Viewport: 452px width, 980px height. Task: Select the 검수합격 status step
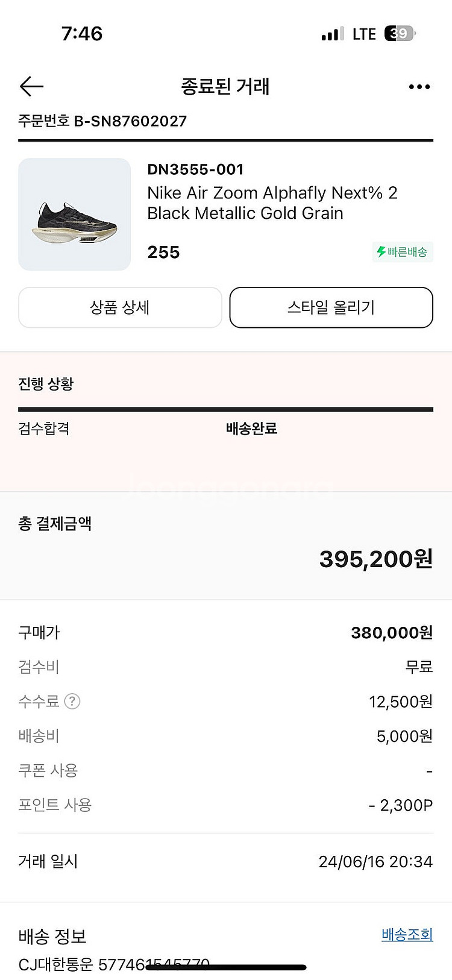tap(44, 429)
